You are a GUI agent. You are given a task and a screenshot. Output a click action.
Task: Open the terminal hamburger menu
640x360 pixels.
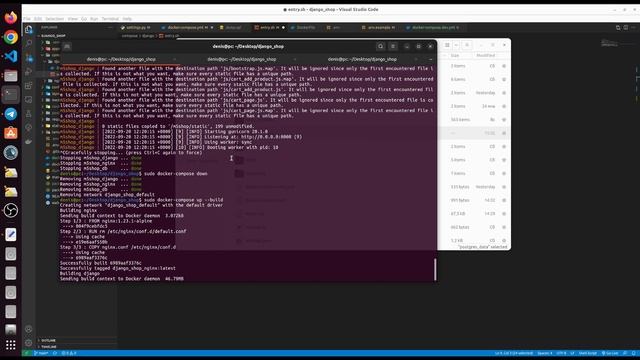click(393, 47)
